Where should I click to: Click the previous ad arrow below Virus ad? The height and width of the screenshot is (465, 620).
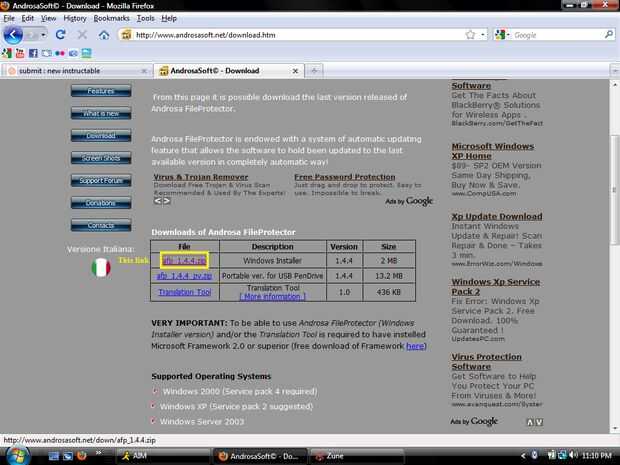157,201
